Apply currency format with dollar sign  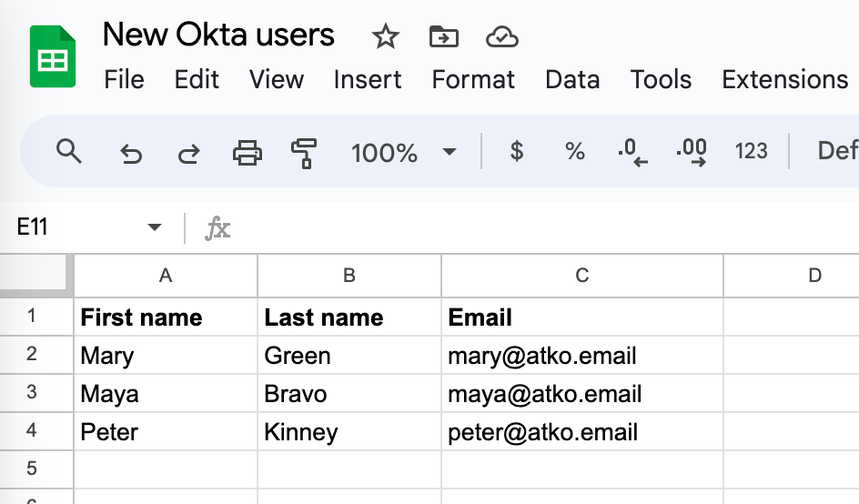(x=517, y=151)
